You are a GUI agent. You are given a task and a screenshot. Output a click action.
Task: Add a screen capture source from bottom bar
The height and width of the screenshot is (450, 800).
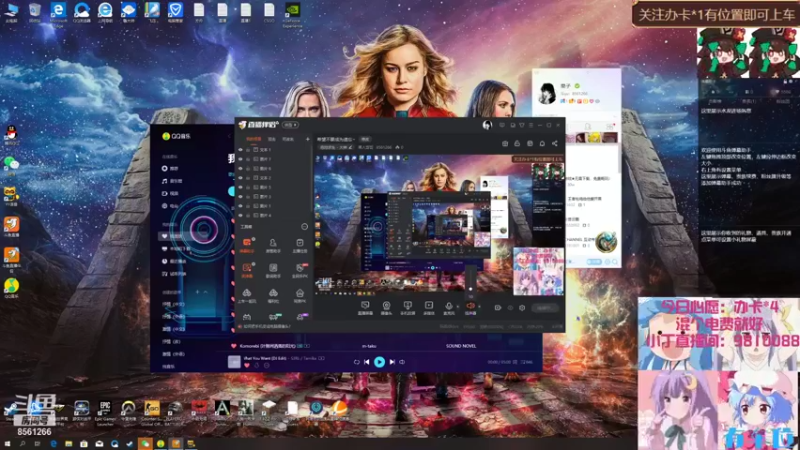pos(365,308)
